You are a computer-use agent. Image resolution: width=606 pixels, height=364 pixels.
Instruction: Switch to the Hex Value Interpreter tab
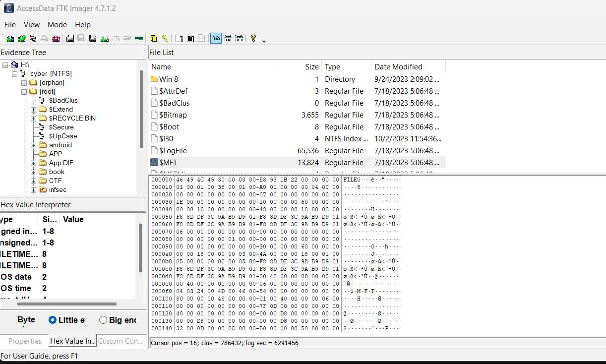72,341
